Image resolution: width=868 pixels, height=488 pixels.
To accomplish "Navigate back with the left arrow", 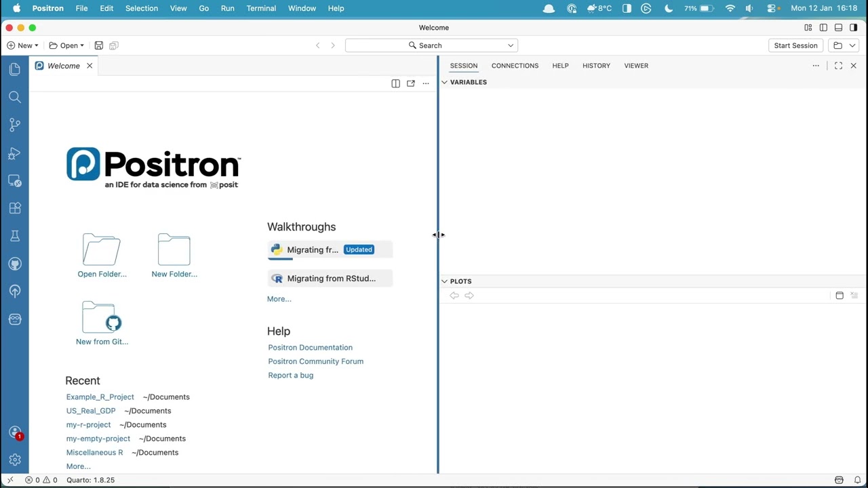I will click(317, 45).
